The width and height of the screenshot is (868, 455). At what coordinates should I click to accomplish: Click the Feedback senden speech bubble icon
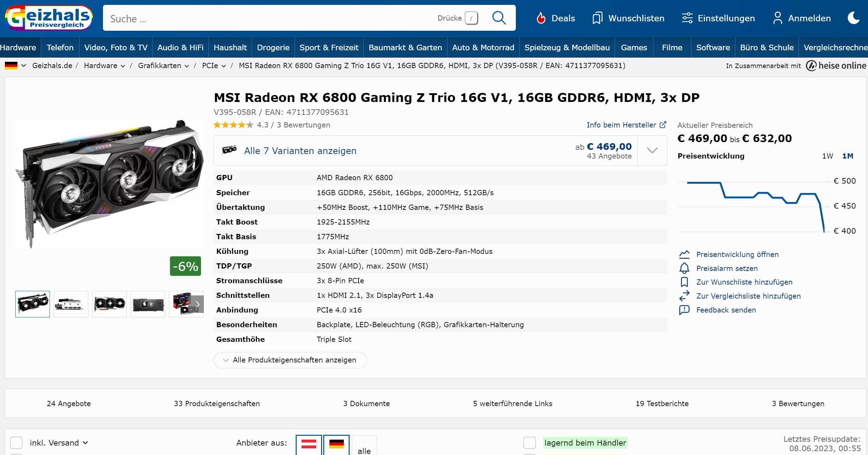coord(684,310)
